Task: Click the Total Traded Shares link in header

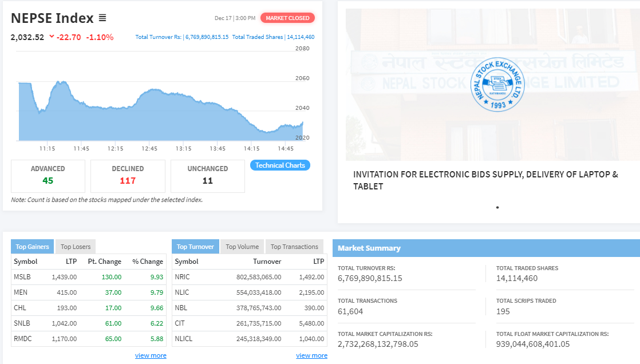Action: [273, 37]
